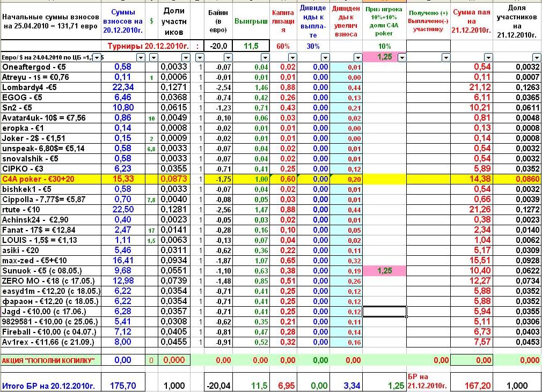Select the name cell LOUIS - 1,5$ = €1,13

(51, 240)
